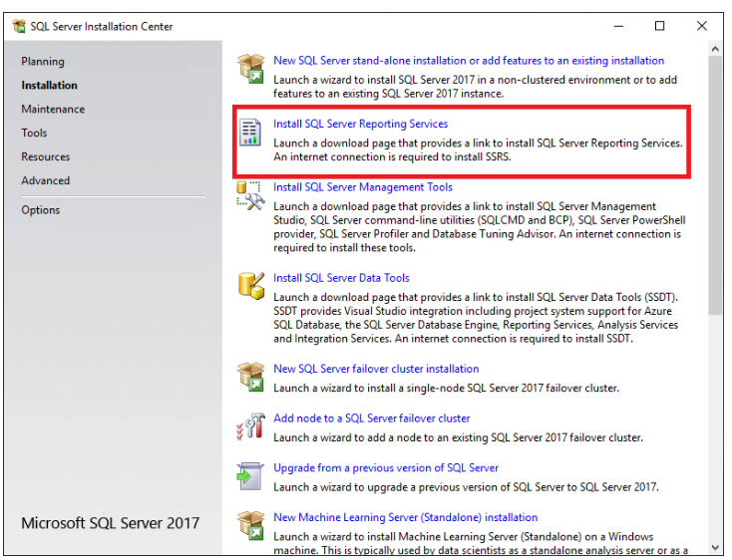Click the Machine Learning Server installation icon
This screenshot has width=732, height=560.
point(250,525)
